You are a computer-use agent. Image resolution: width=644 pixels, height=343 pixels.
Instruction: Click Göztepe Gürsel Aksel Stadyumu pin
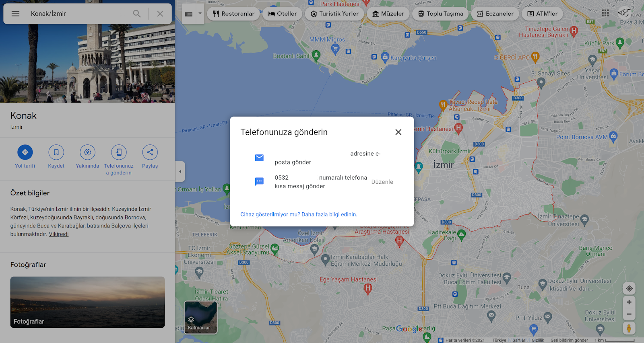275,249
